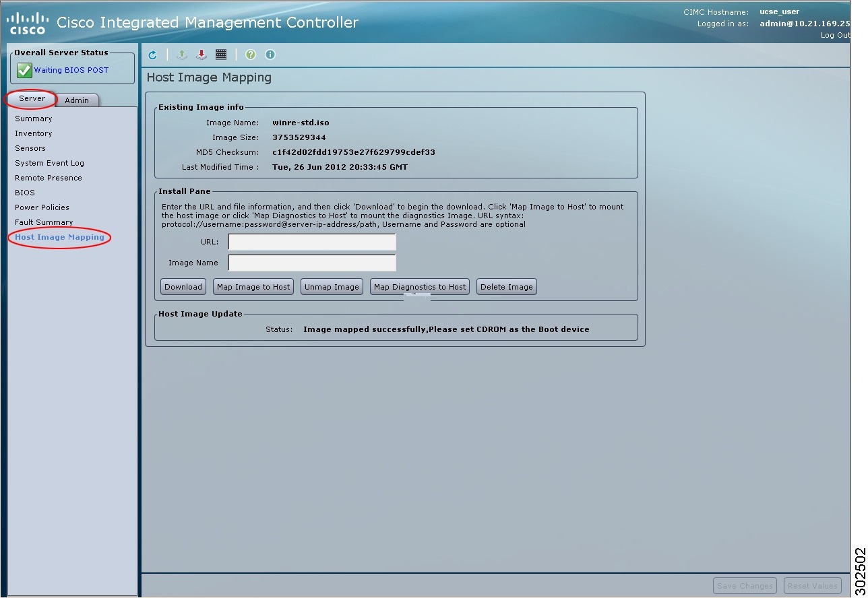
Task: Open the Power Policies page
Action: (x=42, y=207)
